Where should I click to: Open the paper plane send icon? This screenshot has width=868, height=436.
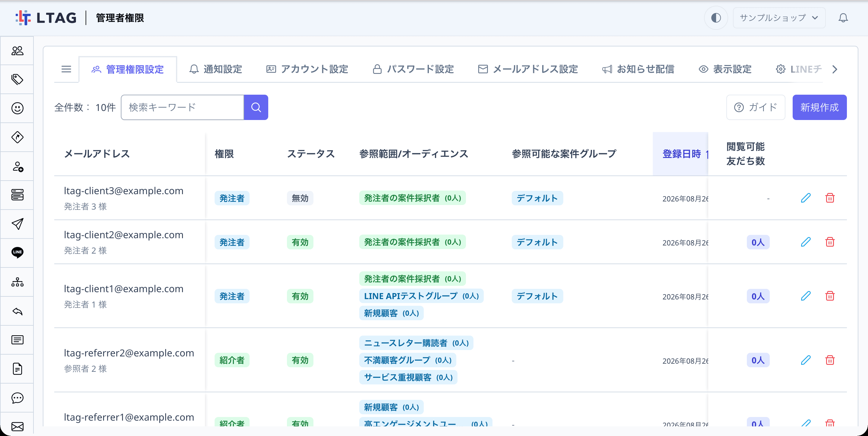coord(17,224)
